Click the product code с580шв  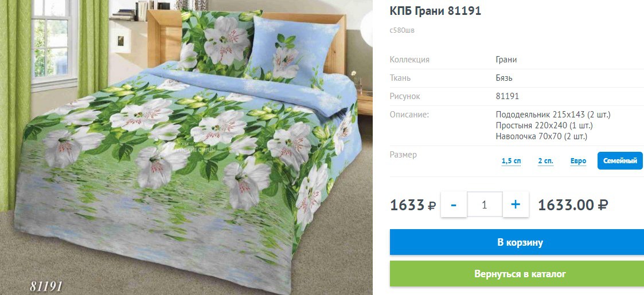(x=402, y=30)
